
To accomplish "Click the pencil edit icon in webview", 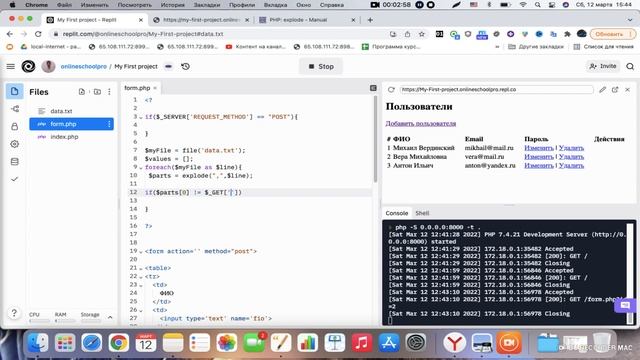I will point(602,89).
